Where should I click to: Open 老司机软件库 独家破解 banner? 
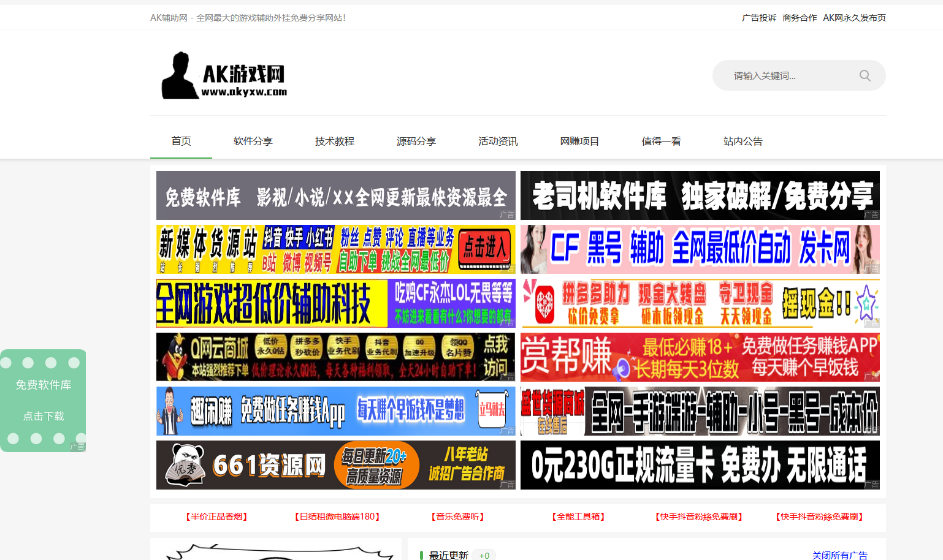coord(700,195)
